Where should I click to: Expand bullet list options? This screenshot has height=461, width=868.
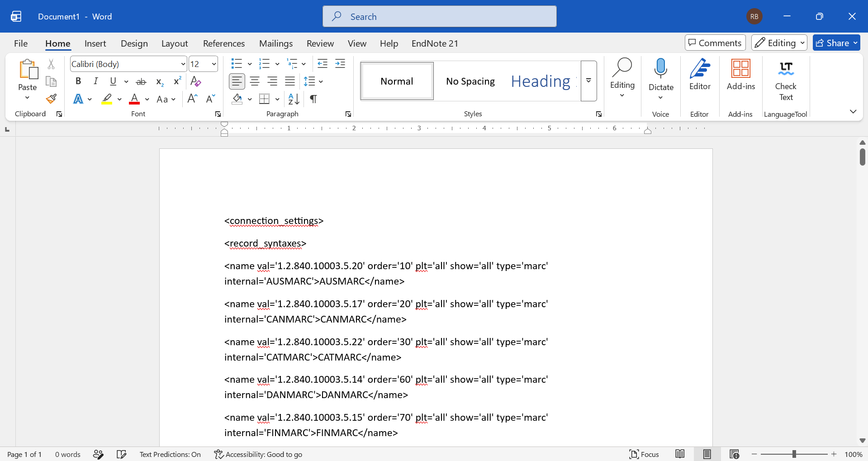click(250, 64)
